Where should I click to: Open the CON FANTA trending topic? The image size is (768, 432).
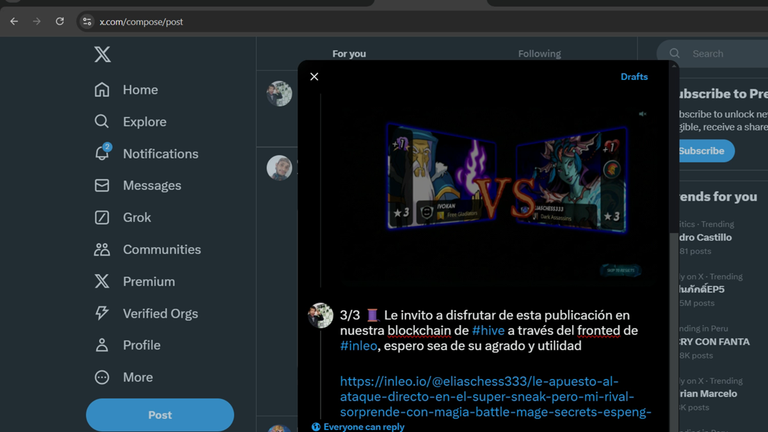click(714, 341)
